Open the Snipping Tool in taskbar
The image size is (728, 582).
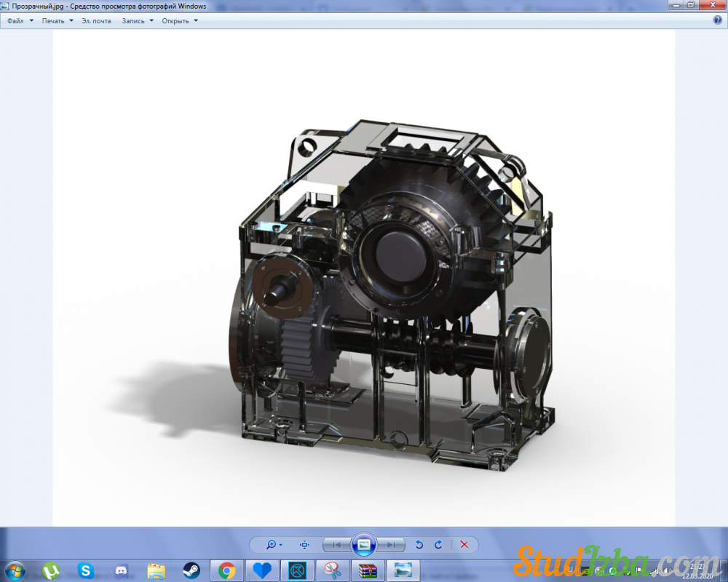click(x=333, y=570)
